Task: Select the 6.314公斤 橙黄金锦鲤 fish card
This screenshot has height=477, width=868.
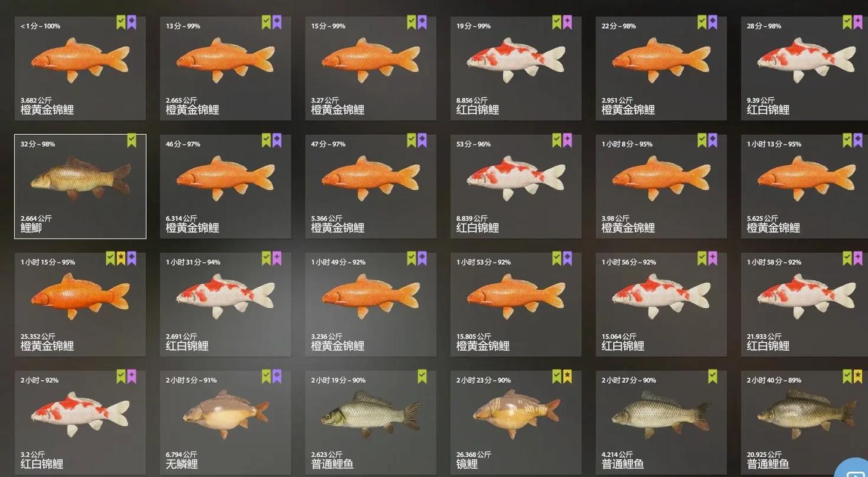Action: (x=226, y=186)
